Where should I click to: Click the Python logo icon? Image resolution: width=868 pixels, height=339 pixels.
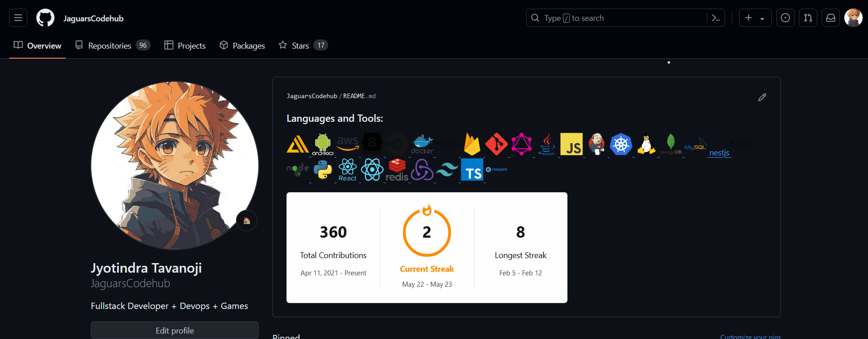coord(323,170)
